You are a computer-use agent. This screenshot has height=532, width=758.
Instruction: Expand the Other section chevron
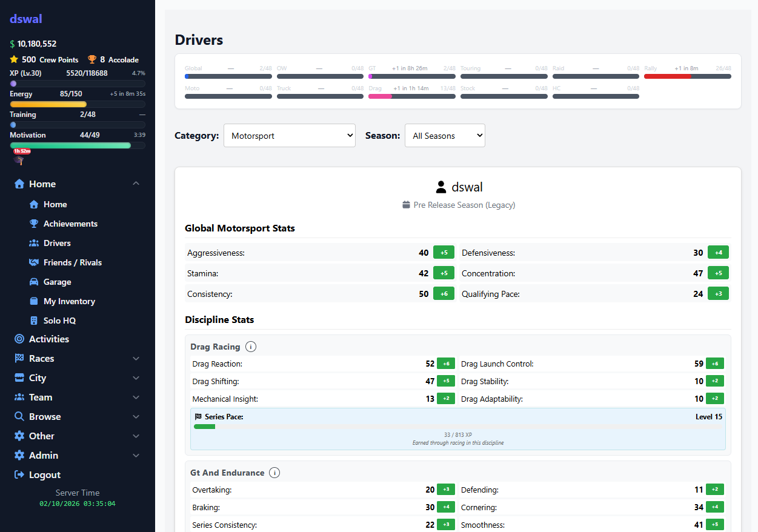tap(136, 436)
